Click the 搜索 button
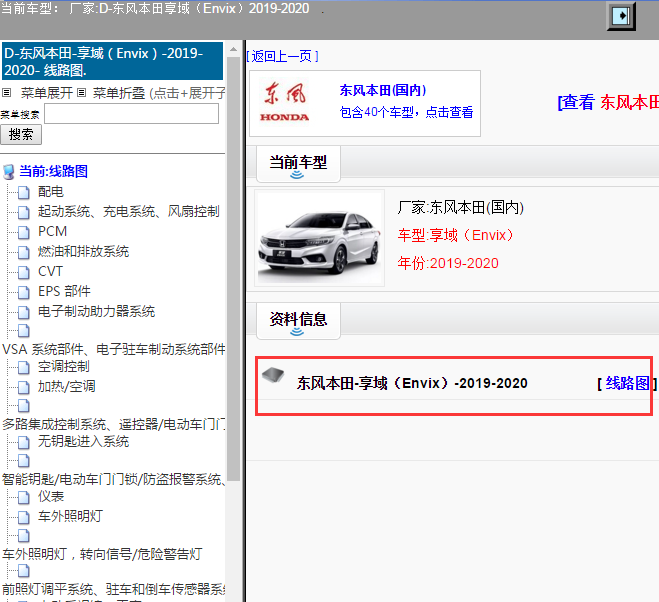Screen dimensions: 659x602 [21, 135]
